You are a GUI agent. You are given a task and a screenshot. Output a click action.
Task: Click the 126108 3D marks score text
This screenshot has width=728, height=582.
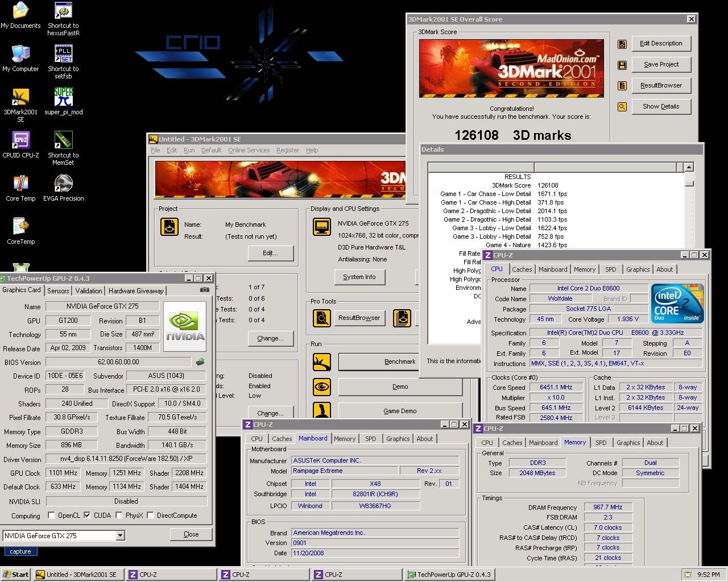click(512, 135)
